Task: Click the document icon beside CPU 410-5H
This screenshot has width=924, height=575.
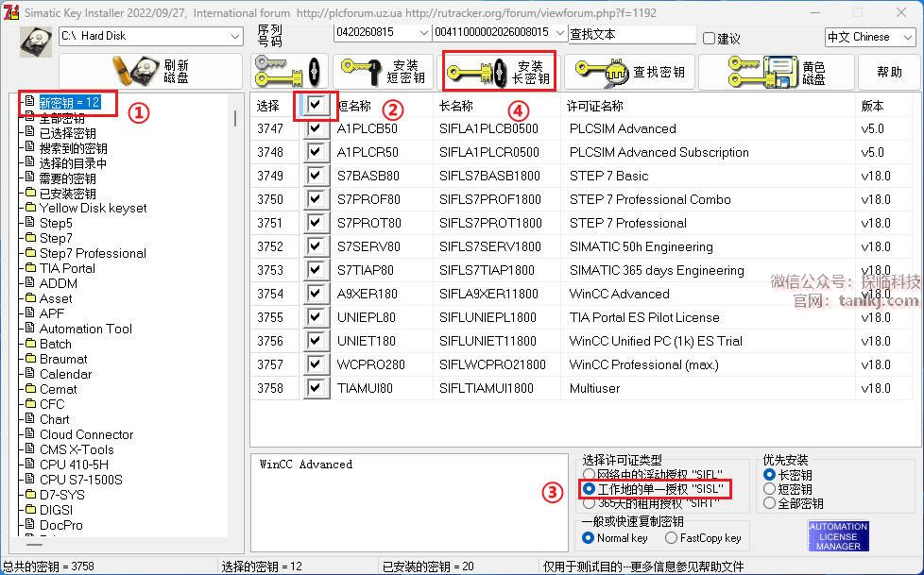Action: [x=30, y=464]
